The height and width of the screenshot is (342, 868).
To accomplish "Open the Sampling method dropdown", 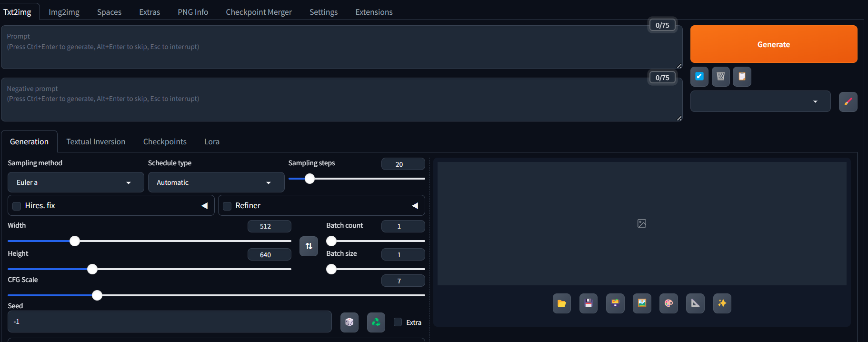I will click(76, 182).
